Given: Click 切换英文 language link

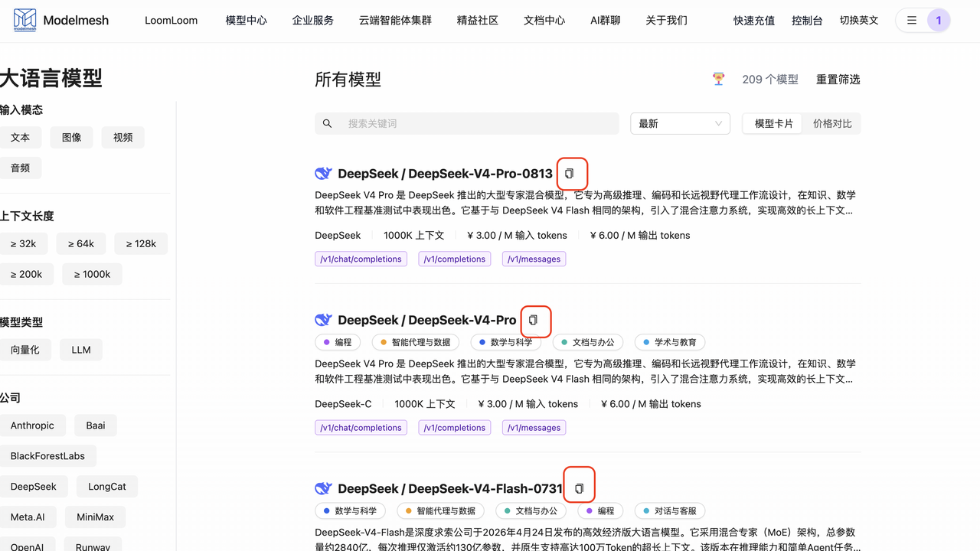Looking at the screenshot, I should pyautogui.click(x=859, y=21).
